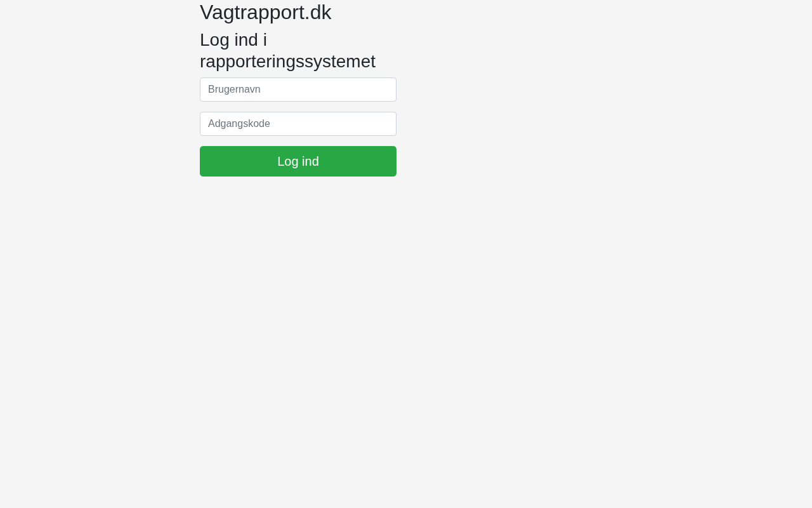Choose the first text field under the heading
Screen dimensions: 812x508
(298, 90)
